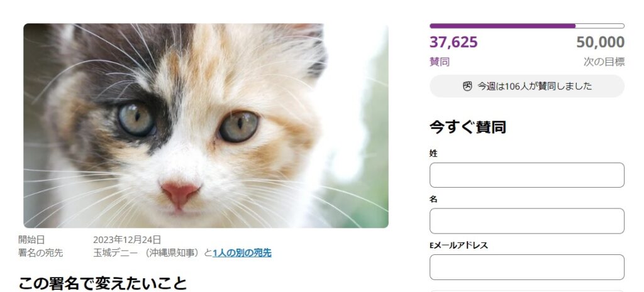Screen dimensions: 644x292
Task: Click the start date 2023年12月24日
Action: [x=127, y=240]
